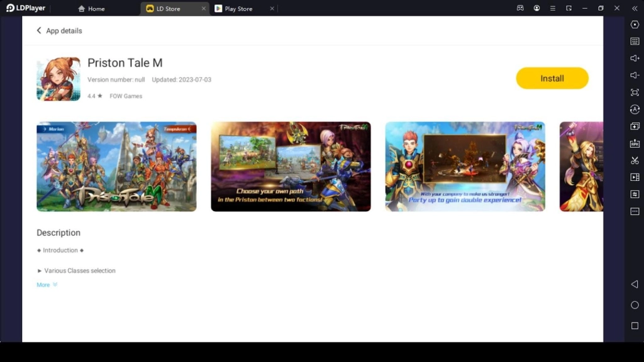Open the APK install icon in sidebar
The width and height of the screenshot is (644, 362).
(x=635, y=143)
